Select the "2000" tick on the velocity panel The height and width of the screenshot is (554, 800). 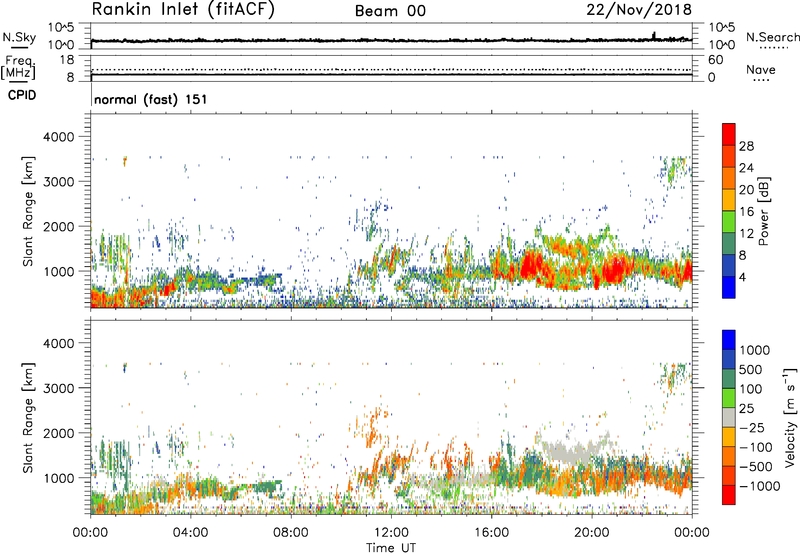(59, 433)
